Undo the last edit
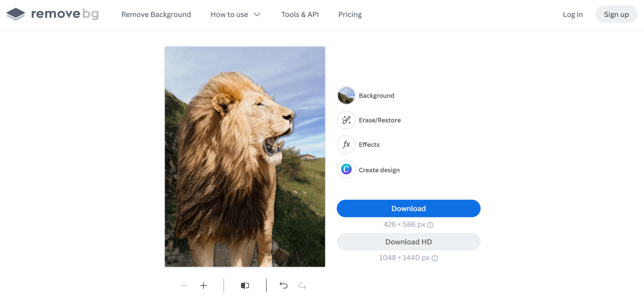 coord(284,285)
